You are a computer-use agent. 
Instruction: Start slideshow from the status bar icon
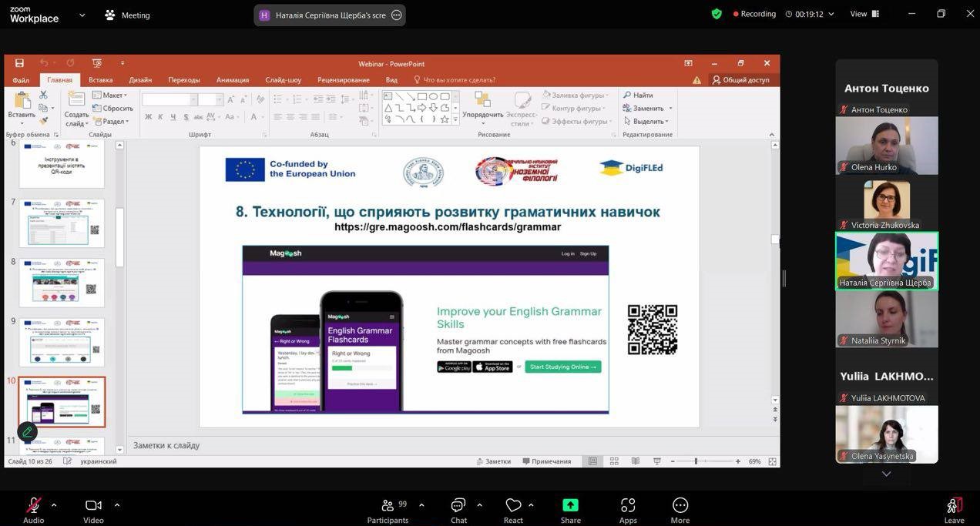click(x=656, y=461)
